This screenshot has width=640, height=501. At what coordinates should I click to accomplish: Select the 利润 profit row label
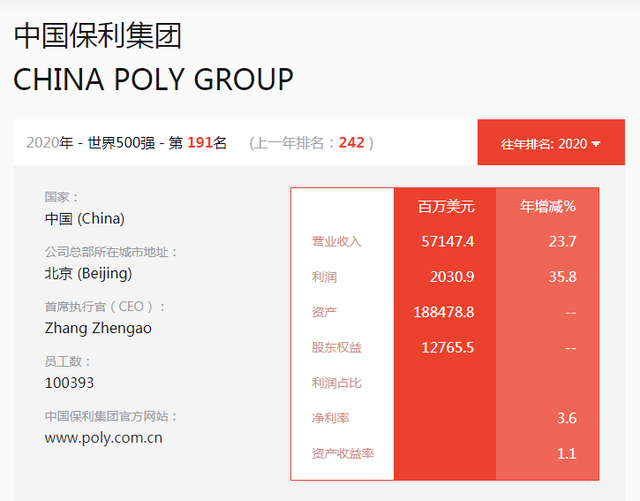pos(324,277)
